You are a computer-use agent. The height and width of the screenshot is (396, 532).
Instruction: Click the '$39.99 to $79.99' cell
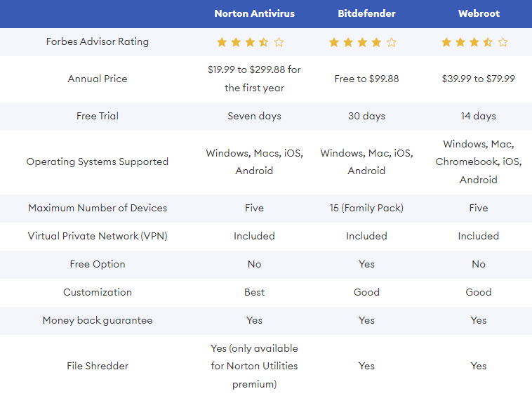point(479,79)
